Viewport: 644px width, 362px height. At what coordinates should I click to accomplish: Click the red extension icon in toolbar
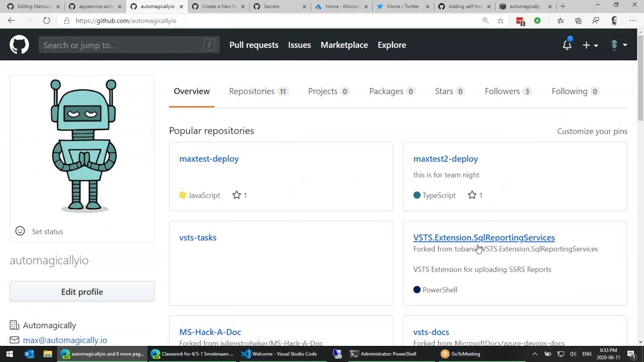coord(520,21)
